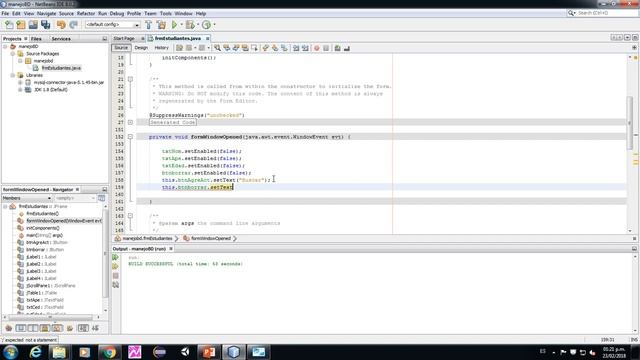Collapse the manejoBD project node

tap(5, 47)
